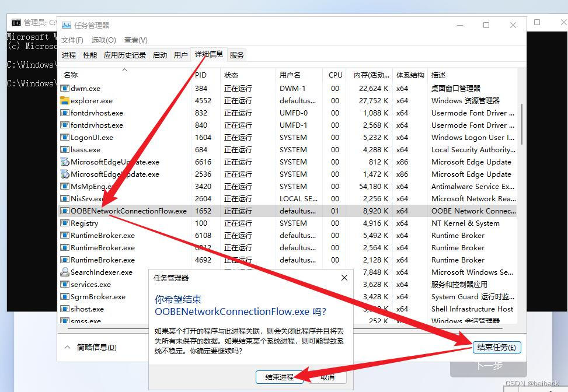Click the 下一步 button behind Task Manager
The width and height of the screenshot is (568, 392).
click(489, 366)
